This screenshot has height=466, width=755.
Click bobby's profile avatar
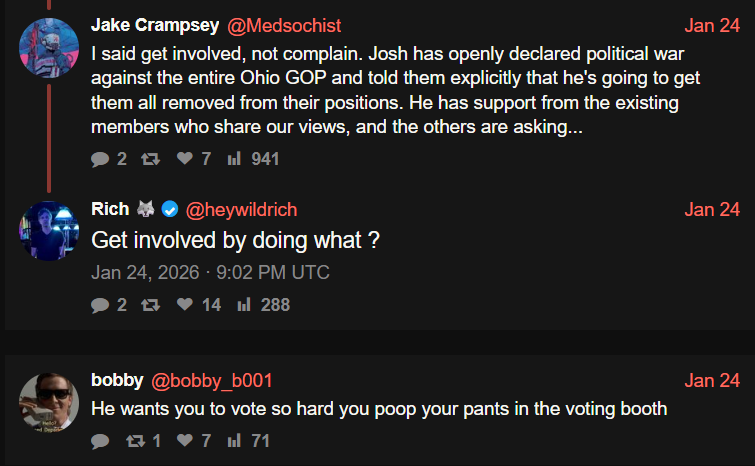click(49, 401)
